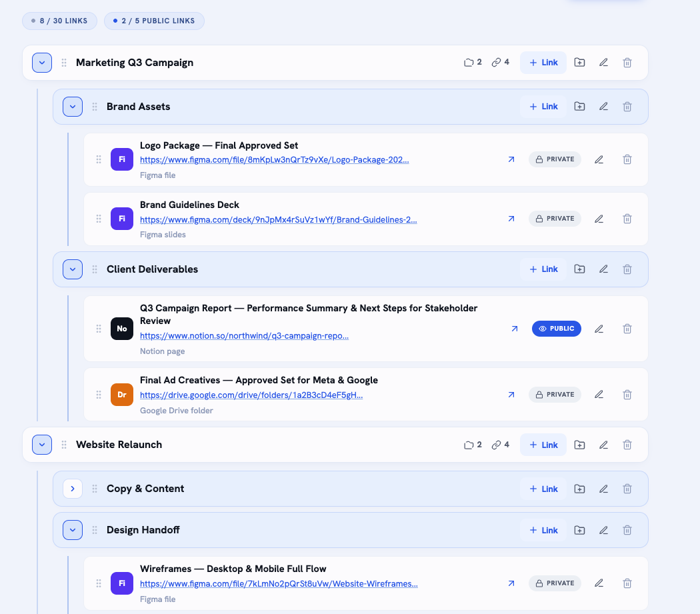This screenshot has width=700, height=614.
Task: Open Logo Package link in new tab arrow
Action: [x=511, y=159]
